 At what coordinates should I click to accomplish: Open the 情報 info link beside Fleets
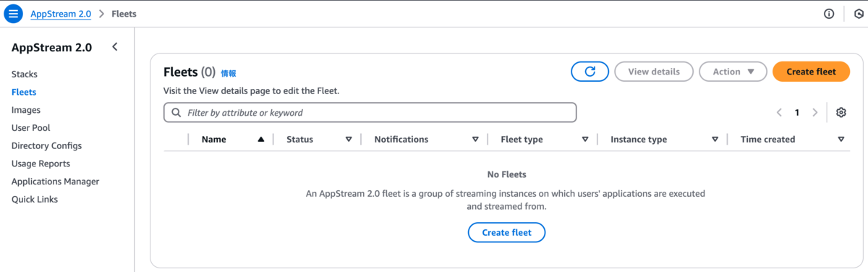(229, 73)
